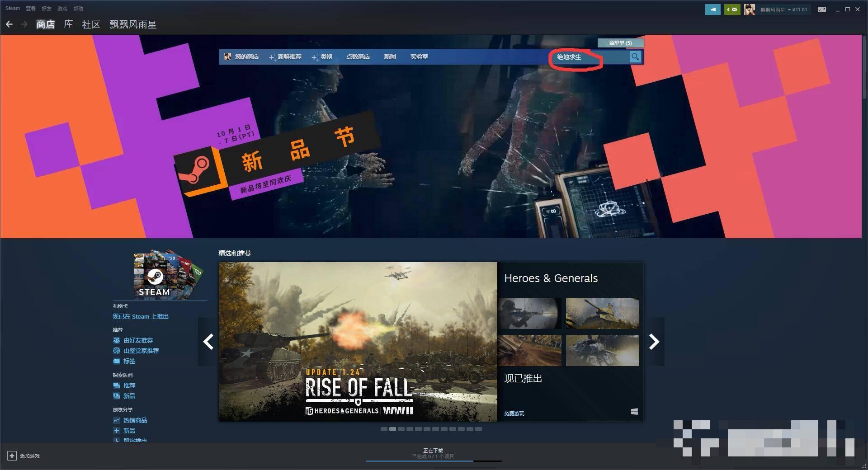Open the green inbox mail icon

click(731, 9)
